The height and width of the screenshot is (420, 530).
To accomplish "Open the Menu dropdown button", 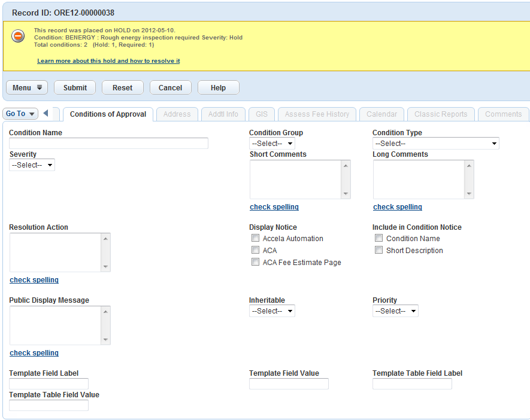I will pyautogui.click(x=27, y=88).
